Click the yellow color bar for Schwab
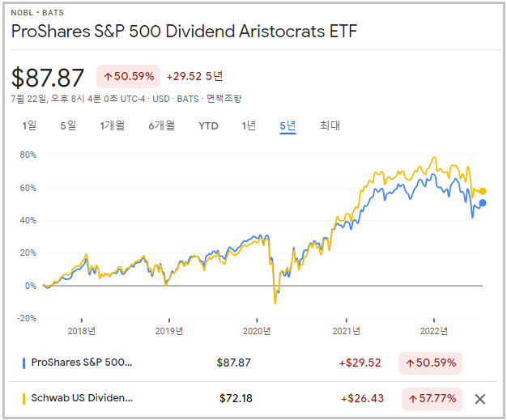 coord(23,399)
